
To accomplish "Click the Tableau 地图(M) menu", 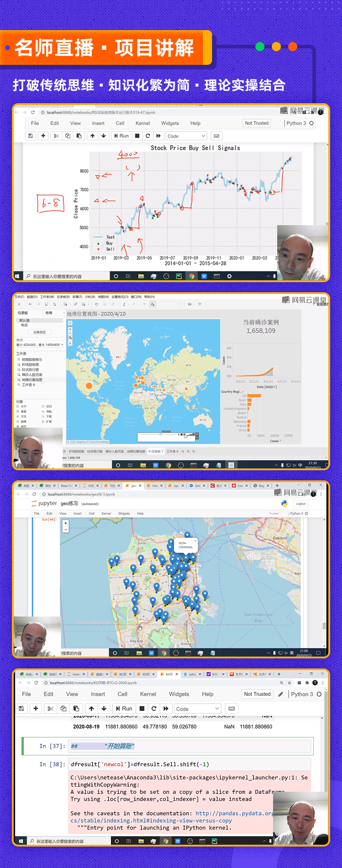I will coord(104,297).
